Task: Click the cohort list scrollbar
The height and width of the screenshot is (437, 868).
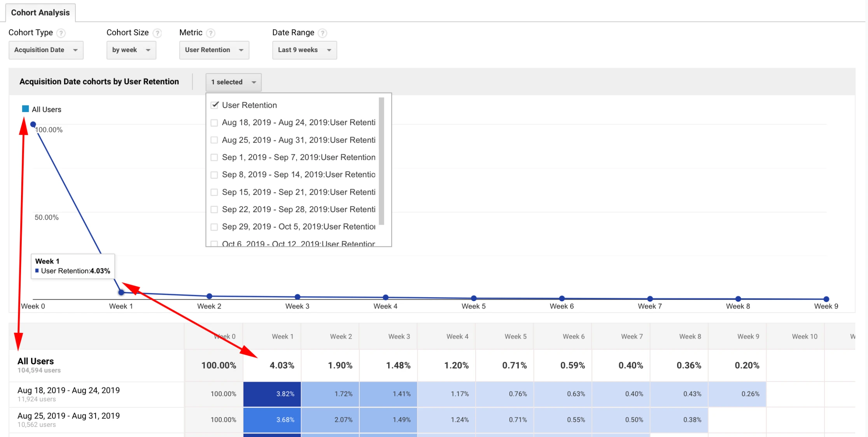Action: (381, 161)
